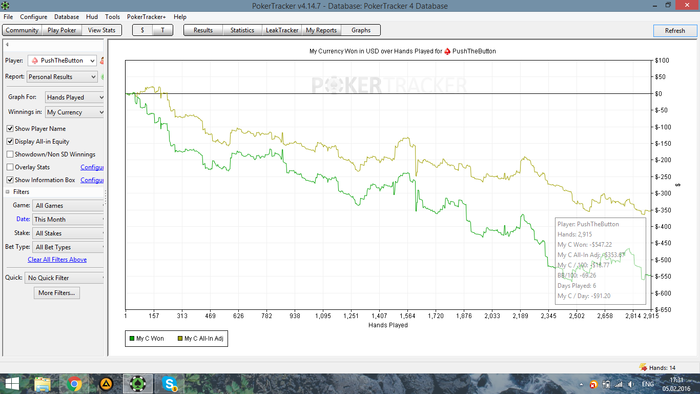The height and width of the screenshot is (394, 700).
Task: Click the information box on the graph
Action: click(600, 261)
